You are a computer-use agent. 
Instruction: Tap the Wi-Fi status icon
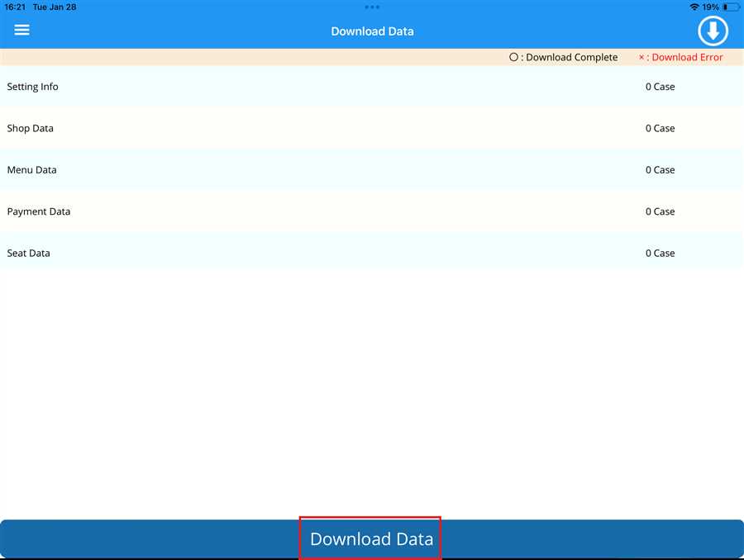694,7
